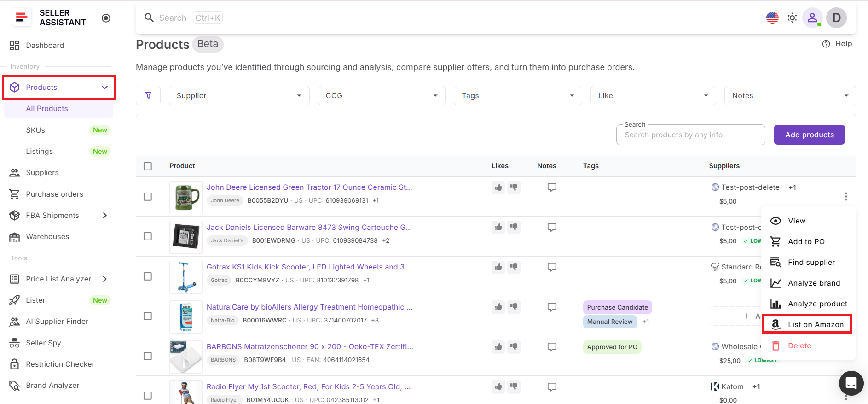Open BARBONS Matratzenschoner product link
The image size is (868, 404).
pos(310,346)
